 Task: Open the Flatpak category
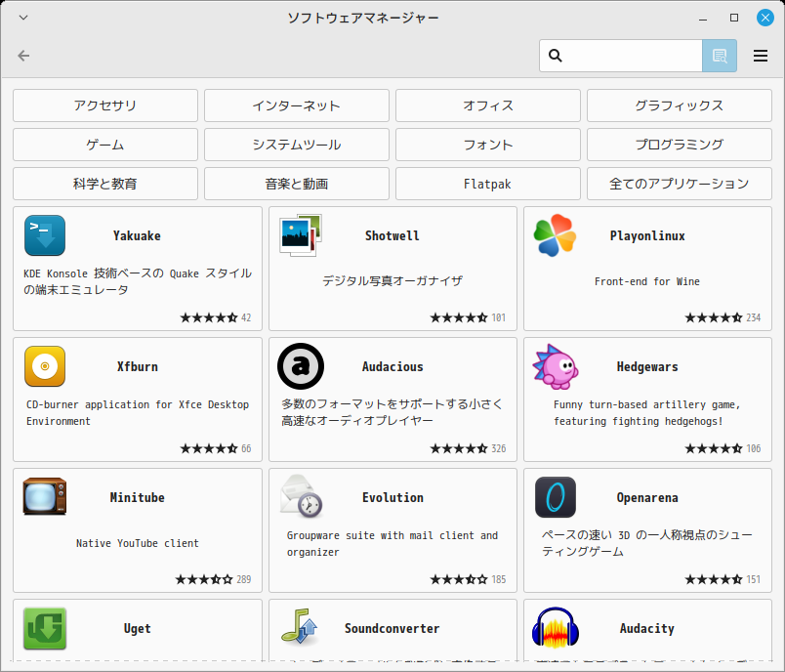click(488, 184)
